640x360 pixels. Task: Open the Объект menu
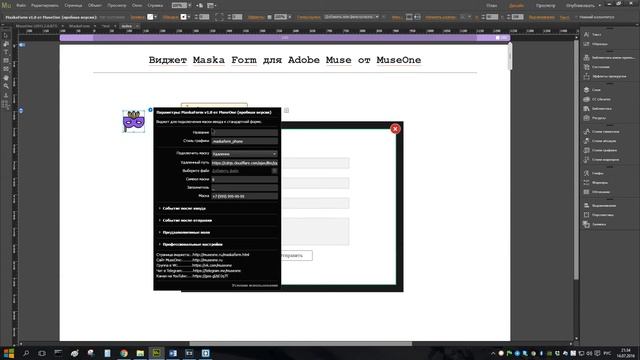point(95,5)
